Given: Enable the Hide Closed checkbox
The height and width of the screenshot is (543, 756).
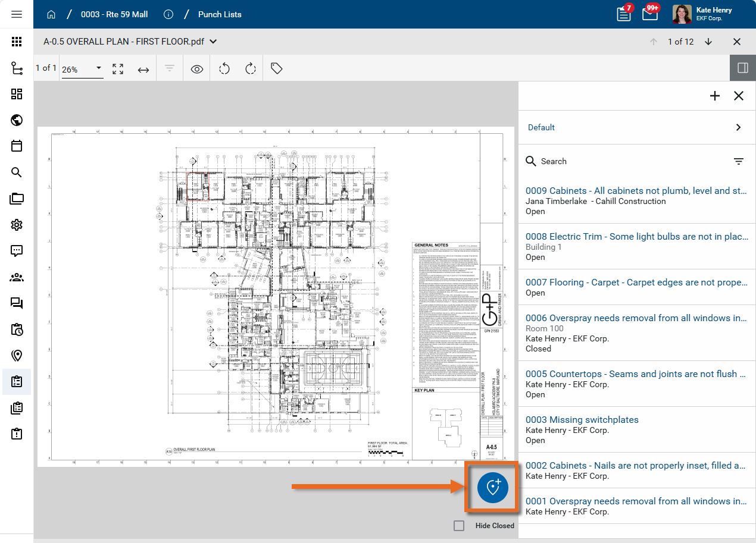Looking at the screenshot, I should coord(459,526).
